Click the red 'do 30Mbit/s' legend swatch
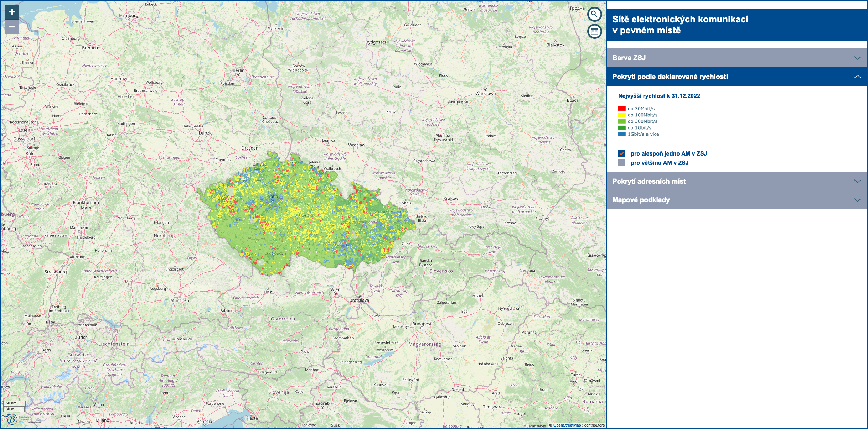 [622, 109]
